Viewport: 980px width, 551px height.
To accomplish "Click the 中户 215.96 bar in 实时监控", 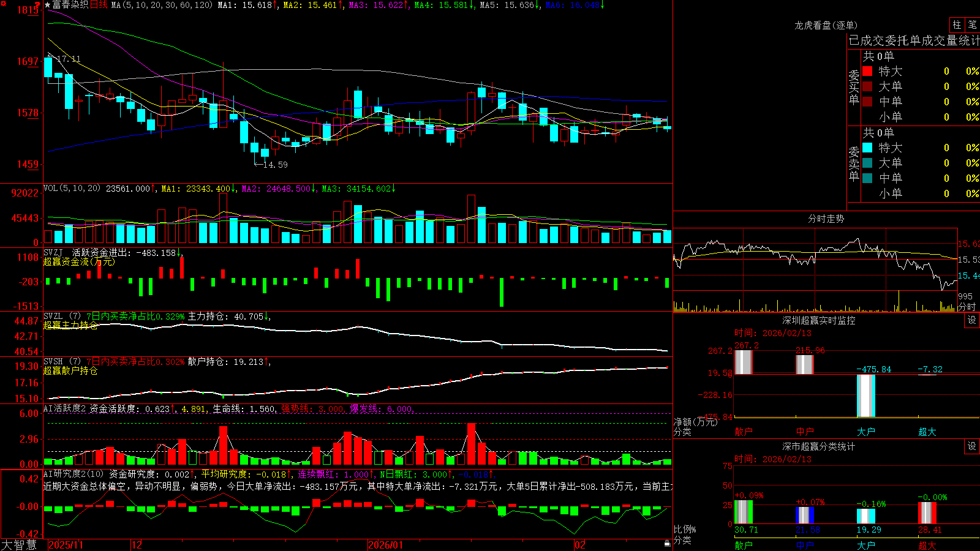I will 805,364.
